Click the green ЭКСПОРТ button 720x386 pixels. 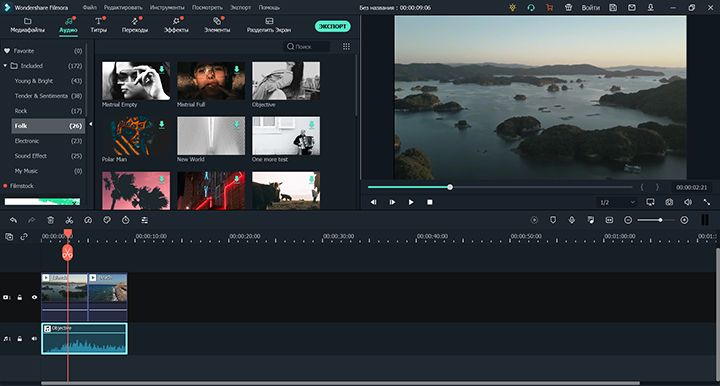pos(332,26)
